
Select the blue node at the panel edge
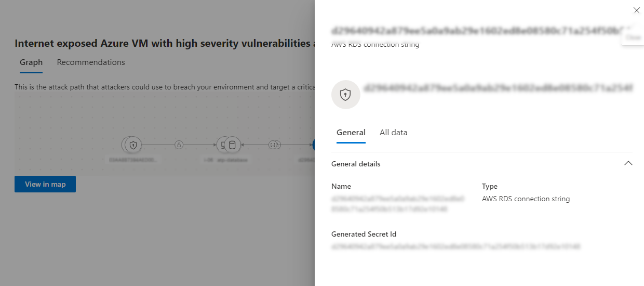tap(314, 145)
